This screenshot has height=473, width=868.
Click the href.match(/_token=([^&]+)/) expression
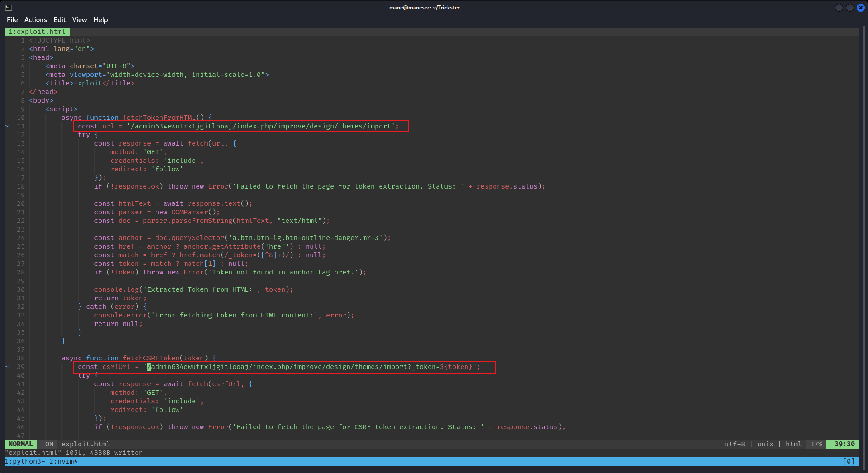pyautogui.click(x=236, y=255)
